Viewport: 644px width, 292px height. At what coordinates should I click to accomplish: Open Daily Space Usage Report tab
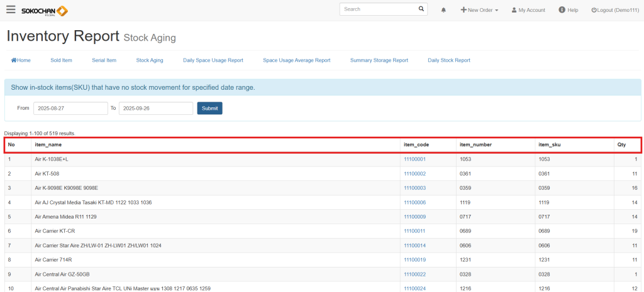(213, 60)
